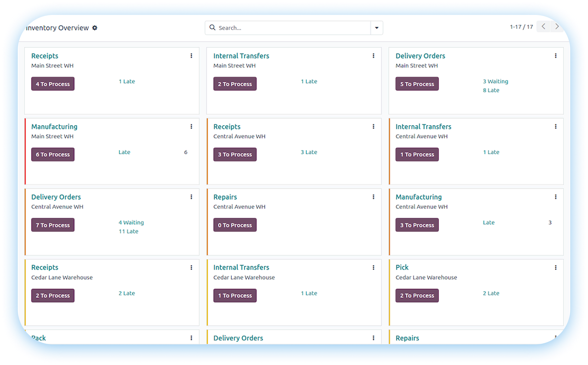Click the search magnifier icon
This screenshot has height=365, width=588.
click(x=212, y=27)
